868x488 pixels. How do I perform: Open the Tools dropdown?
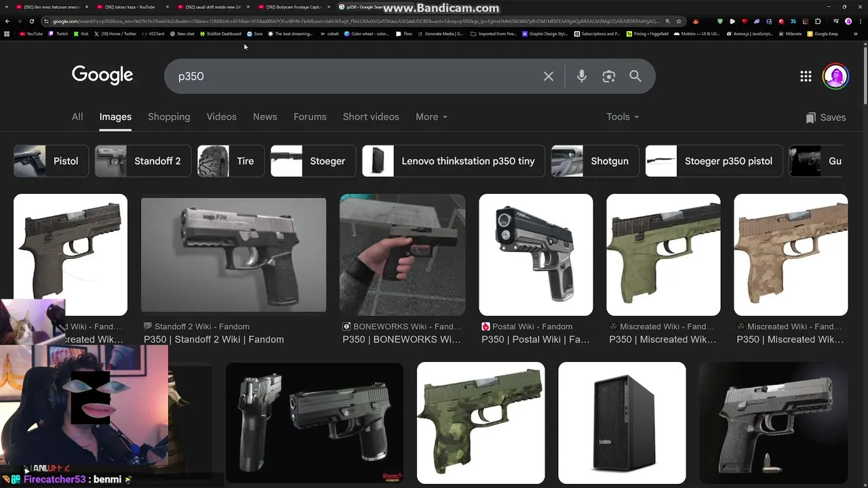coord(623,117)
